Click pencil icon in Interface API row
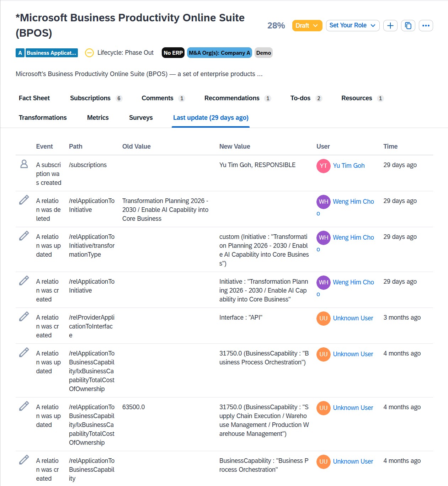 [24, 316]
